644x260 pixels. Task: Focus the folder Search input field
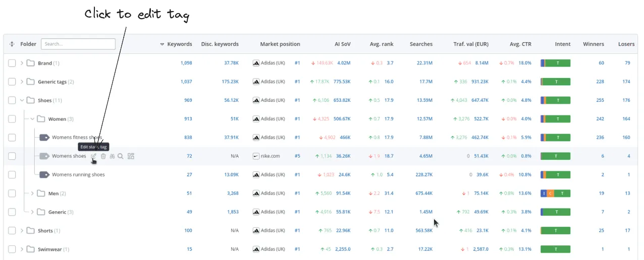click(x=78, y=44)
